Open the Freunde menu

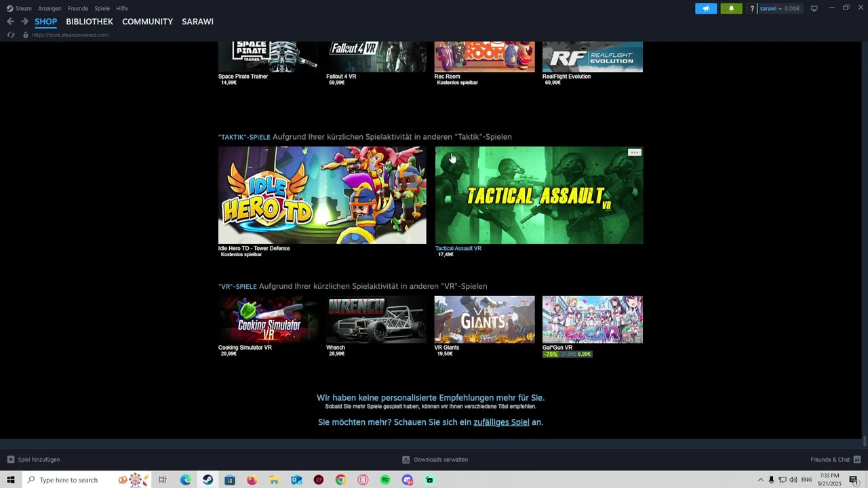pos(78,8)
